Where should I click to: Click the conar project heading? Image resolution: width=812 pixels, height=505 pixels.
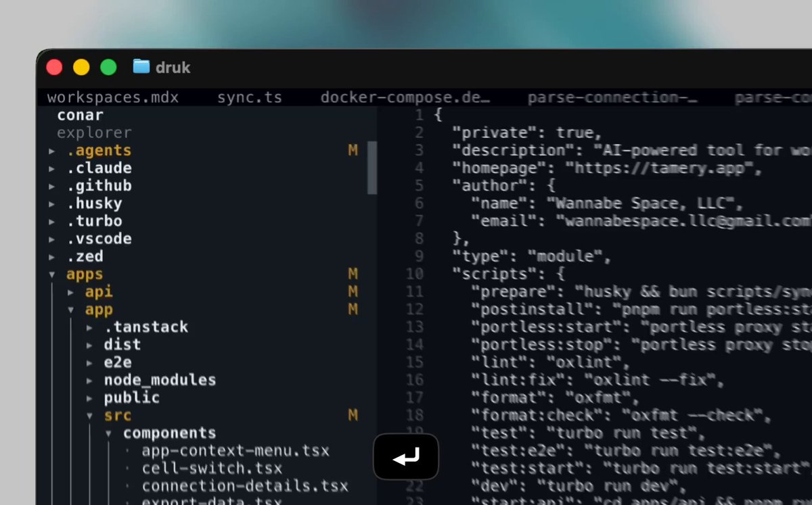[x=81, y=116]
